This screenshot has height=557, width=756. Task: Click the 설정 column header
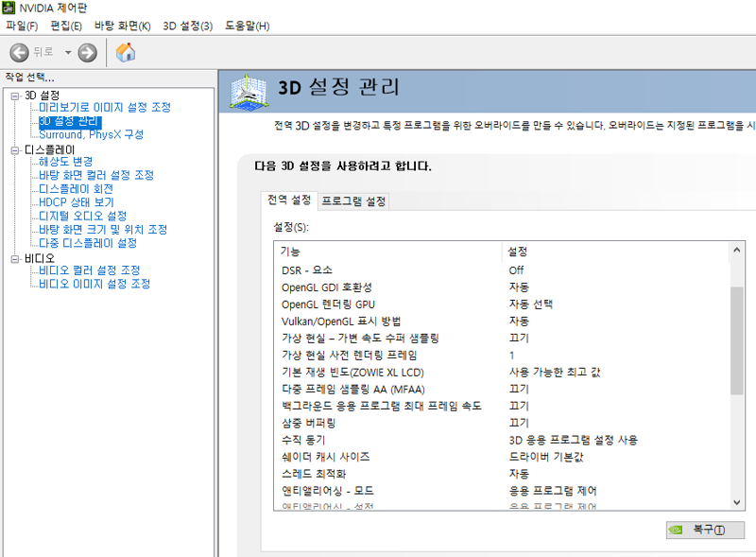pos(615,252)
